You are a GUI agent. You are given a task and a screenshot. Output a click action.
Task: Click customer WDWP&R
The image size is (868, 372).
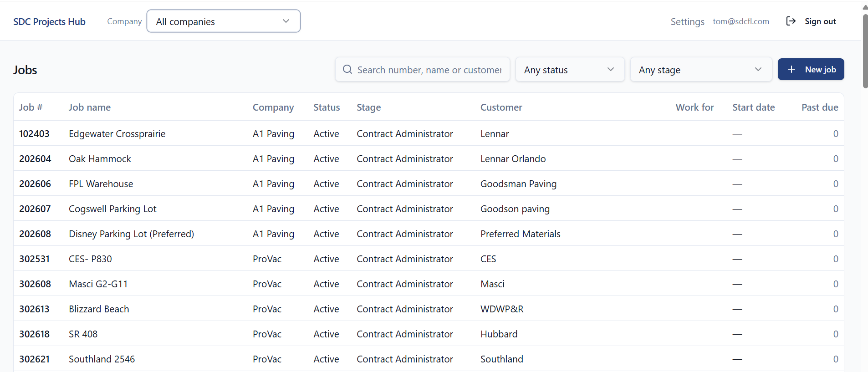coord(502,309)
